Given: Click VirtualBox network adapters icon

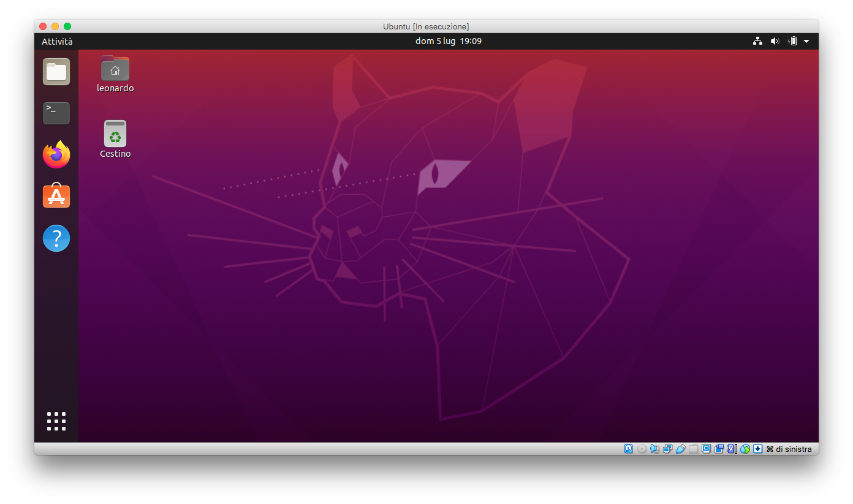Looking at the screenshot, I should [x=667, y=449].
